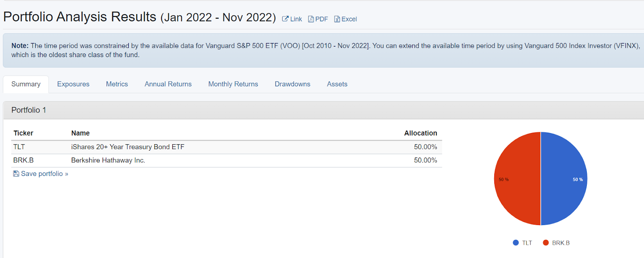Click the Note text about VOO data

tap(325, 50)
